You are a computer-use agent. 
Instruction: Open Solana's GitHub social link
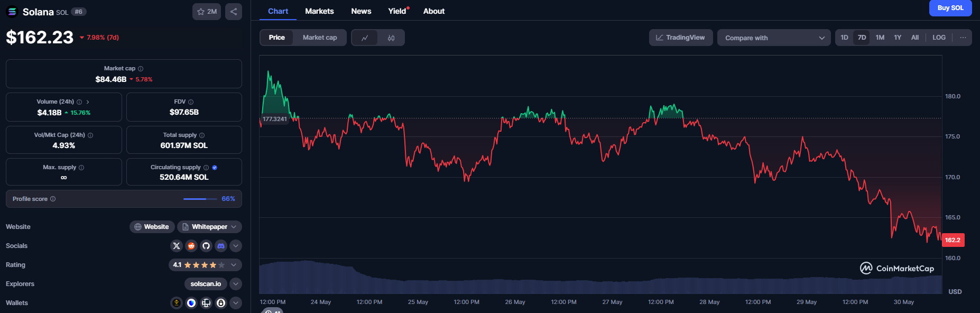pyautogui.click(x=206, y=246)
